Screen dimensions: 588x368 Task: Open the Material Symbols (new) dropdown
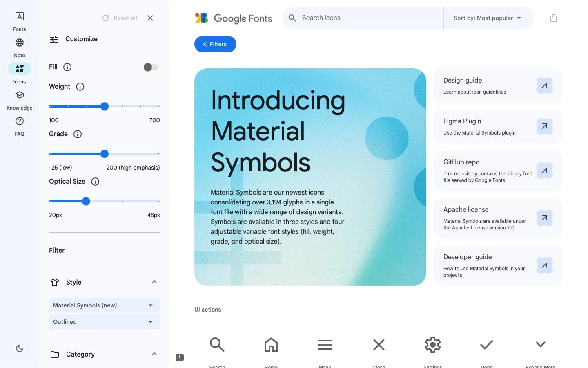click(x=105, y=305)
